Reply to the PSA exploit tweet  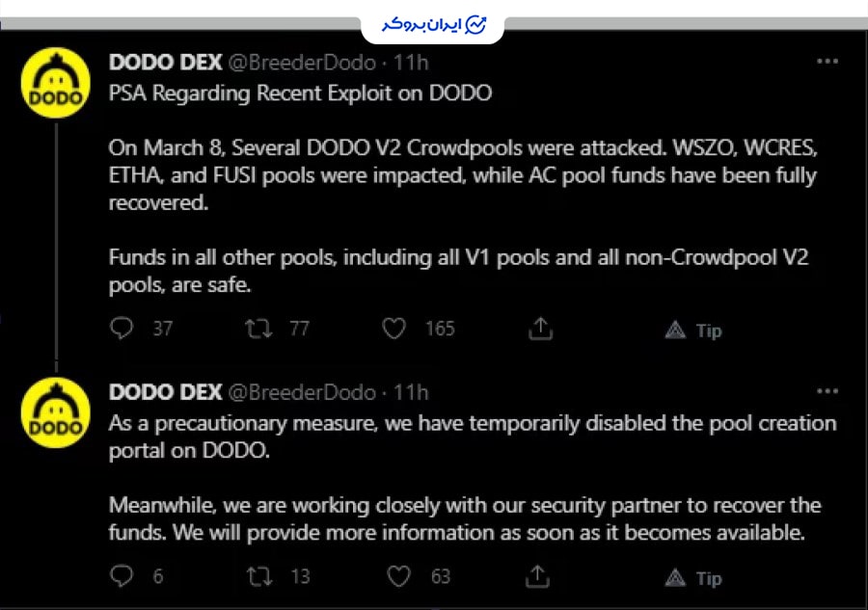[122, 329]
